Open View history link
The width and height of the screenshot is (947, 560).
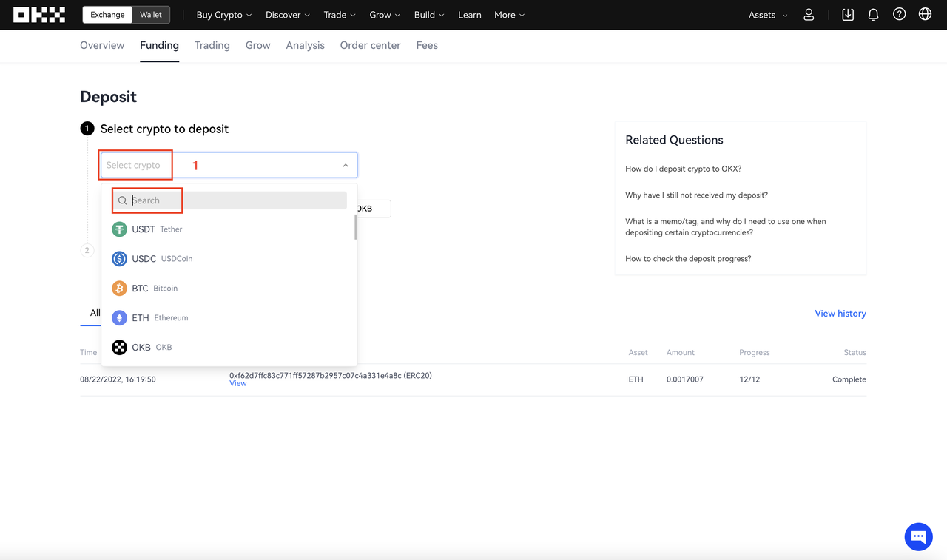840,314
